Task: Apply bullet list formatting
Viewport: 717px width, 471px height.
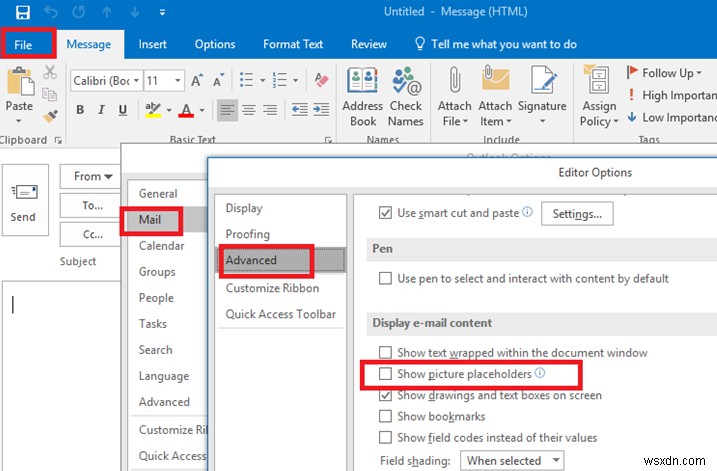Action: (x=246, y=80)
